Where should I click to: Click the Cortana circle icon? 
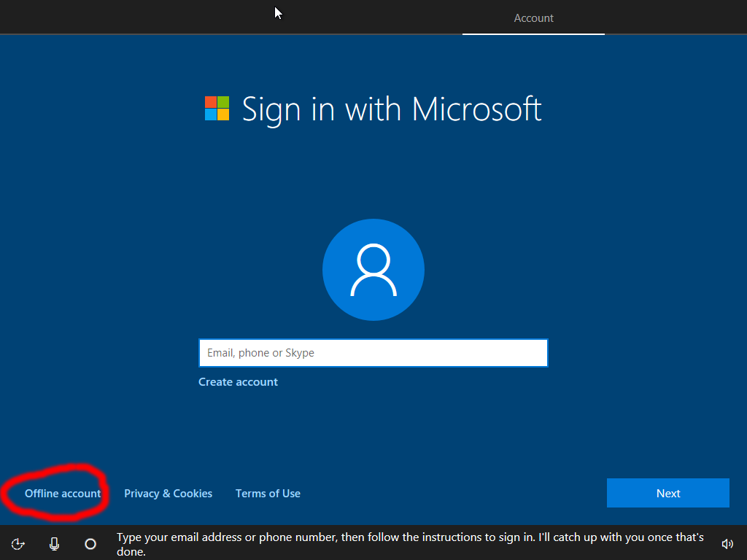(90, 544)
